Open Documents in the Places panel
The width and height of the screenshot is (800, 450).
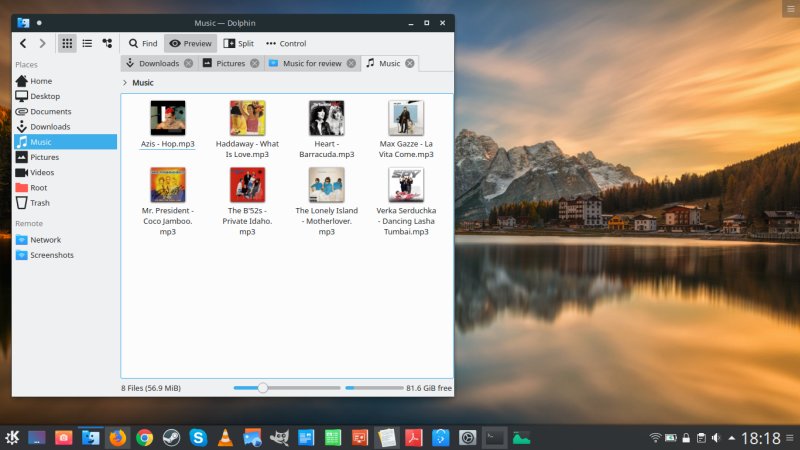pyautogui.click(x=50, y=111)
